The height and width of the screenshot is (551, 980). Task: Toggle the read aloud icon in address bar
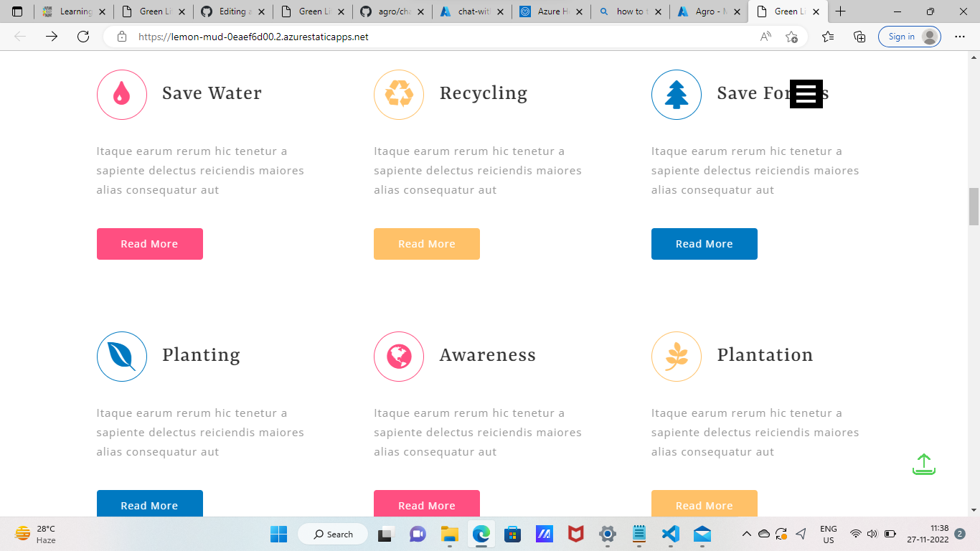765,37
